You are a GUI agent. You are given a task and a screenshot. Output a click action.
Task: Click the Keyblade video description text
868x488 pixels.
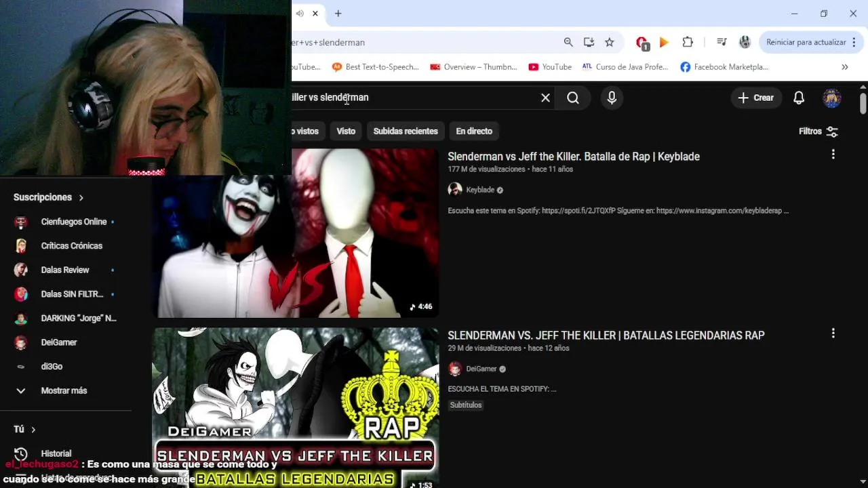click(x=618, y=211)
